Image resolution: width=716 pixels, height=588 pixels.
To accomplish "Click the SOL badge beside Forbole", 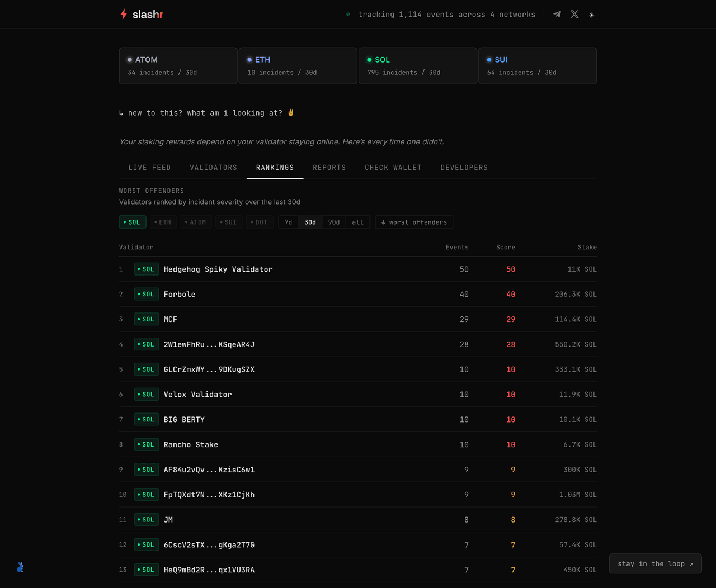I will click(147, 295).
